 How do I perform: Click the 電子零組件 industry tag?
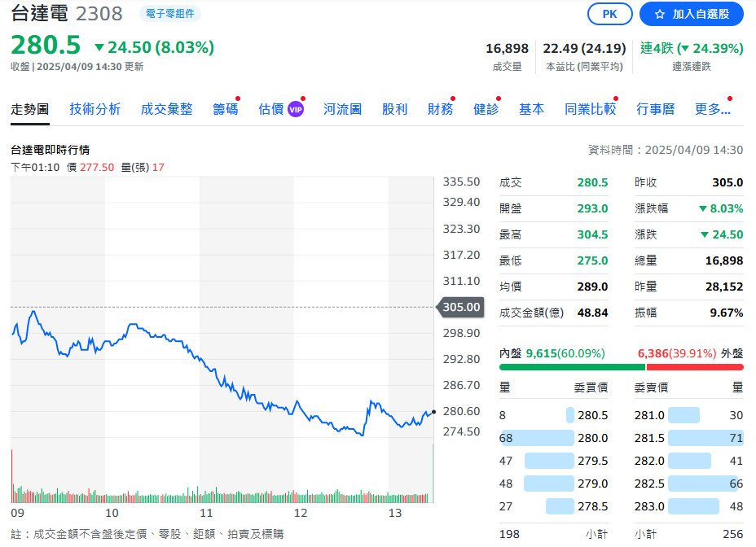170,14
